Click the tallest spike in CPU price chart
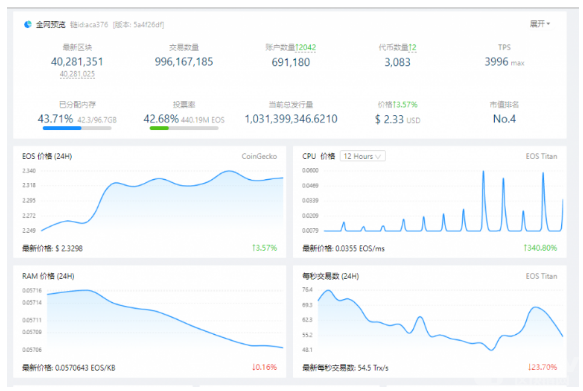Viewport: 583px width, 391px height. 483,172
